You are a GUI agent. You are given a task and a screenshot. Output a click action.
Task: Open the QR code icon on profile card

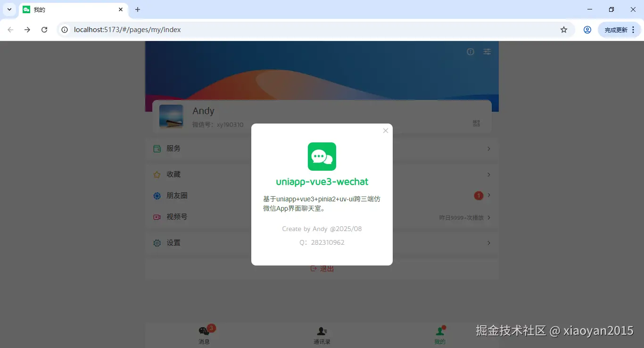tap(477, 124)
